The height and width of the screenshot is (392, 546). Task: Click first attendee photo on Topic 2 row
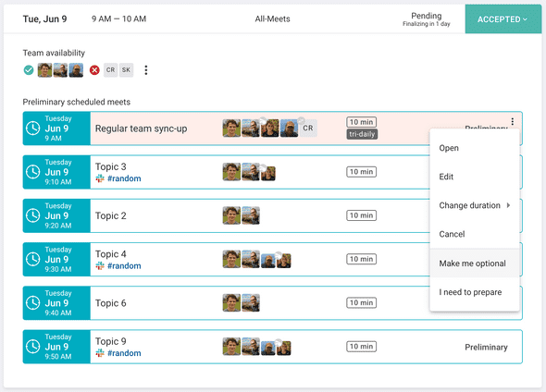pyautogui.click(x=231, y=215)
